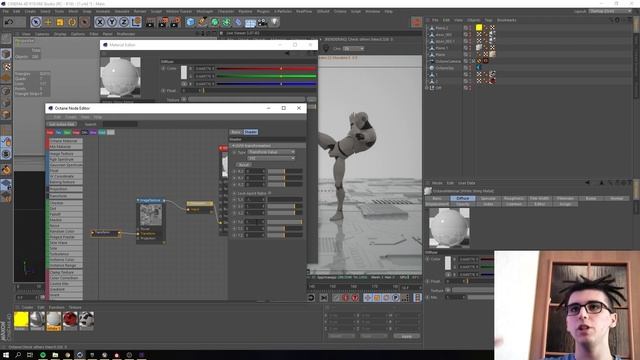Click Reset button in UVW Transformation

click(244, 164)
